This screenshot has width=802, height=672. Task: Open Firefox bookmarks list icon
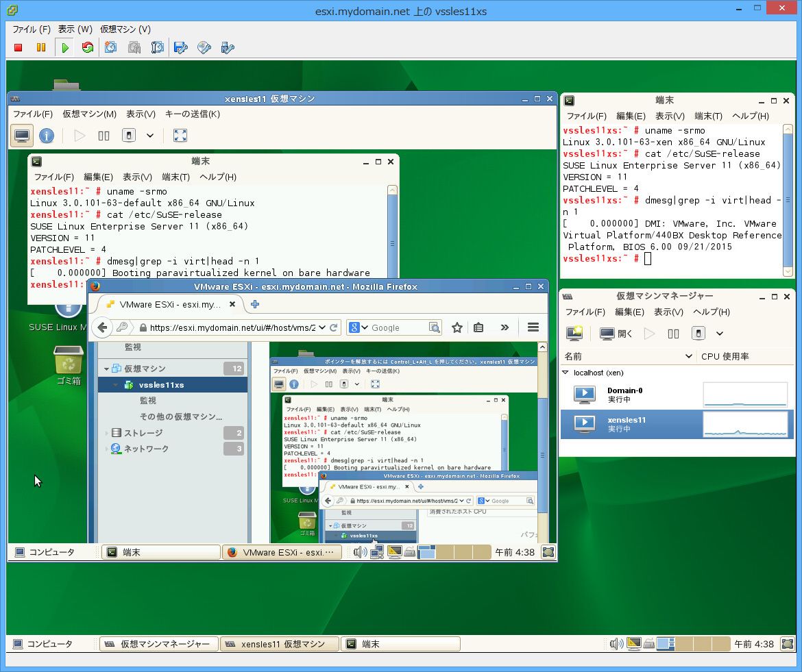point(478,327)
